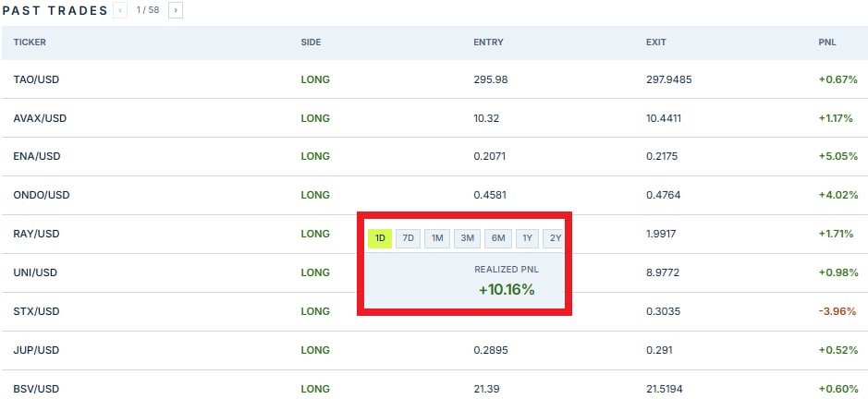Click the +0.52% PNL value
868x399 pixels.
coord(838,350)
